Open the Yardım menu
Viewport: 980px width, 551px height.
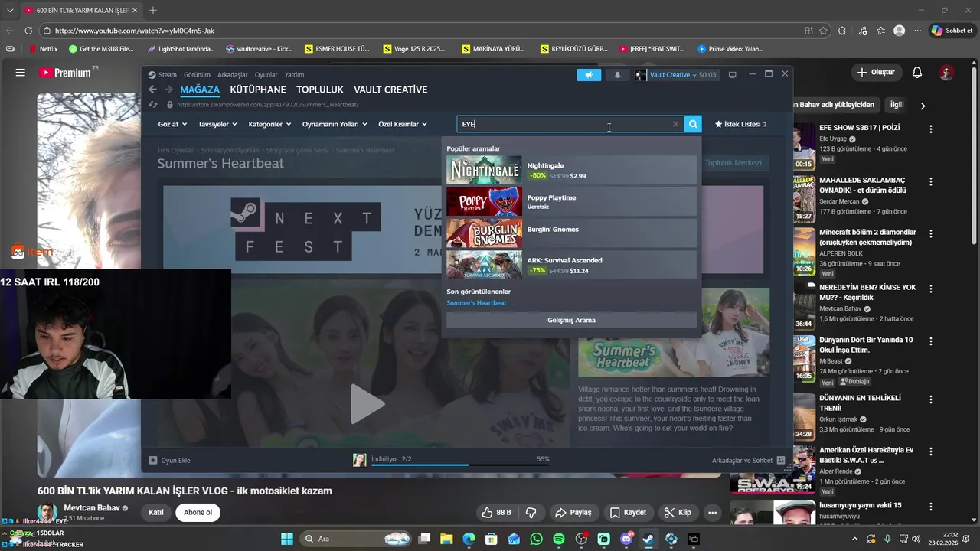[294, 75]
